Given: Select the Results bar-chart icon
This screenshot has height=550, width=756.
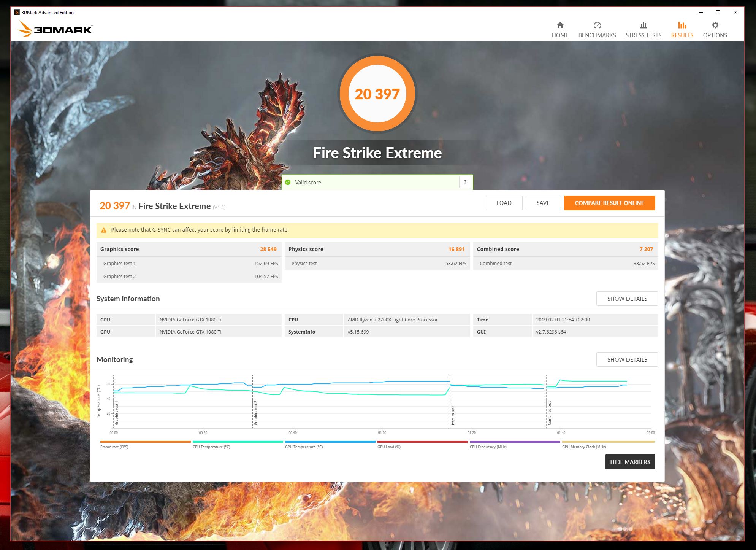Looking at the screenshot, I should [x=682, y=25].
